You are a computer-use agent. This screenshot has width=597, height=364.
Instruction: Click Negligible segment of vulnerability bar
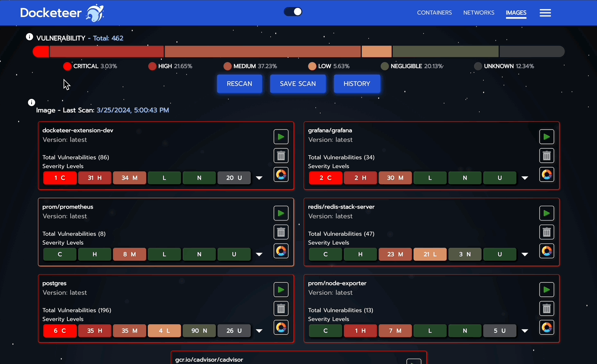tap(446, 52)
